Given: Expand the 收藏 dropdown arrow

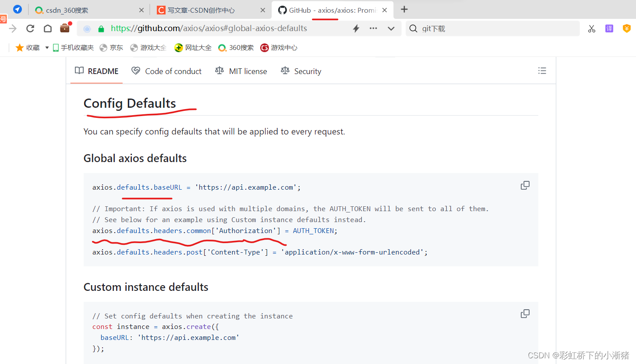Looking at the screenshot, I should 47,48.
